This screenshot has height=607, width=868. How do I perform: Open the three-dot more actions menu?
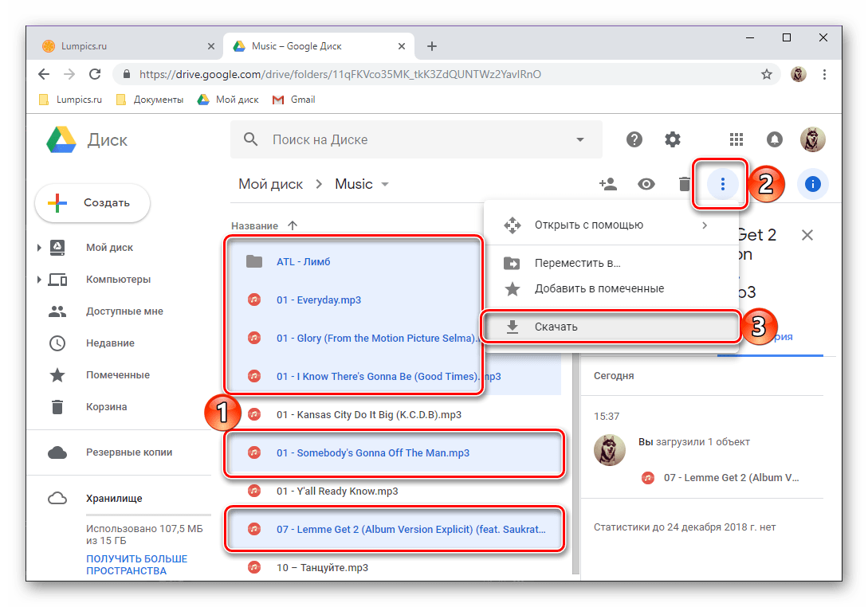722,184
